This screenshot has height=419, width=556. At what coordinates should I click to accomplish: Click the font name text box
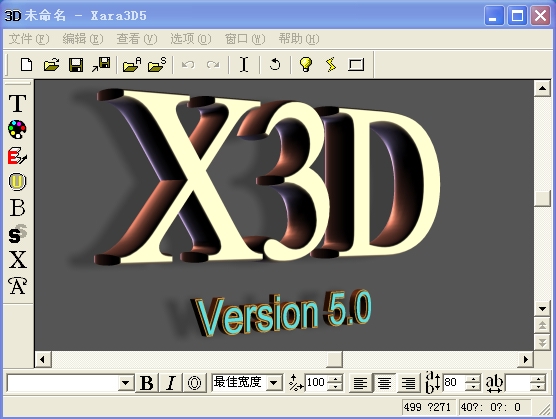pyautogui.click(x=63, y=383)
